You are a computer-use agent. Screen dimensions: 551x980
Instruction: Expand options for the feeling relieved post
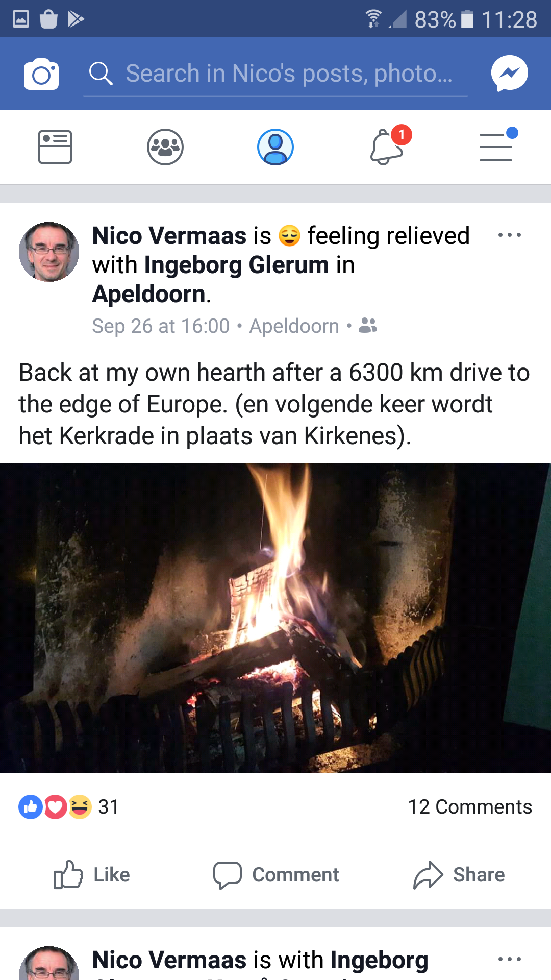[x=509, y=235]
